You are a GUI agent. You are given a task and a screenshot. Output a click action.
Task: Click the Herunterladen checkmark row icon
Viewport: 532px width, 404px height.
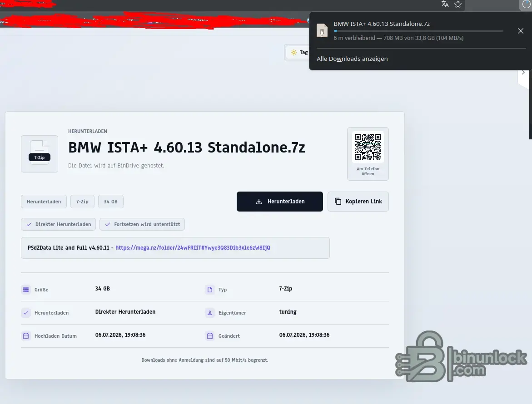(x=26, y=312)
